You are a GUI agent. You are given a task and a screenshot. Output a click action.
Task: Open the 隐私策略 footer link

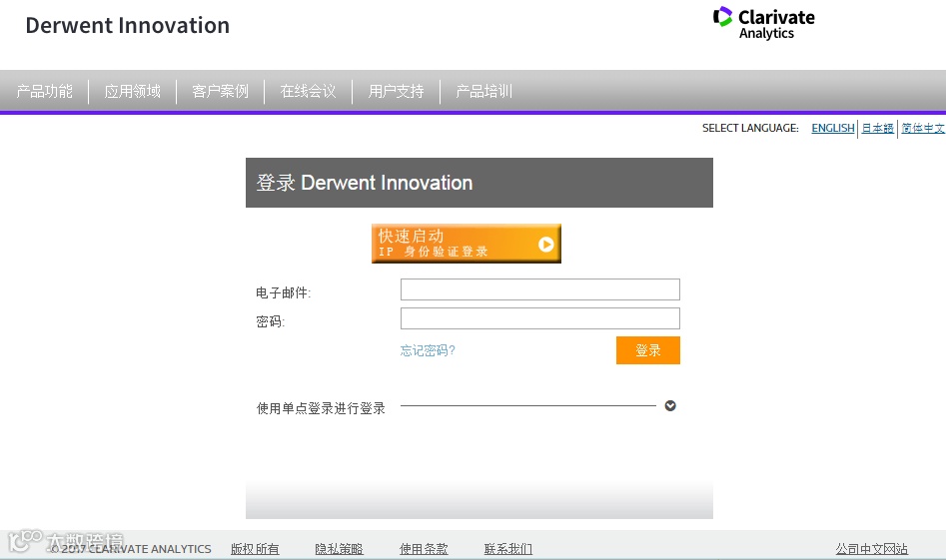coord(339,549)
